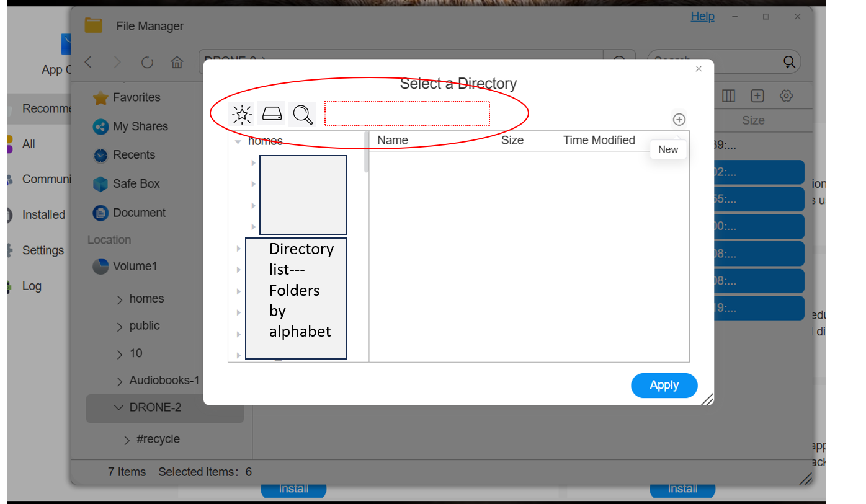Image resolution: width=866 pixels, height=504 pixels.
Task: Expand the #recycle folder in sidebar
Action: point(127,440)
